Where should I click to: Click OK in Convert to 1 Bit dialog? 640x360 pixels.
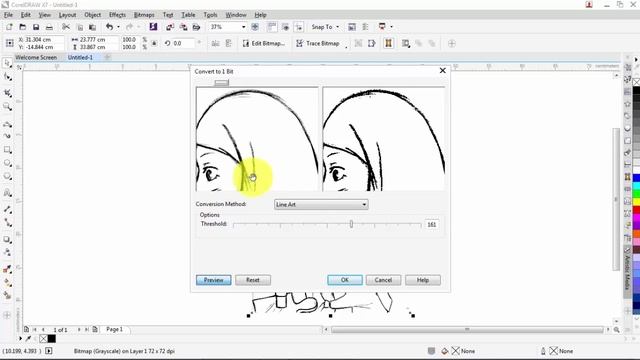coord(345,280)
